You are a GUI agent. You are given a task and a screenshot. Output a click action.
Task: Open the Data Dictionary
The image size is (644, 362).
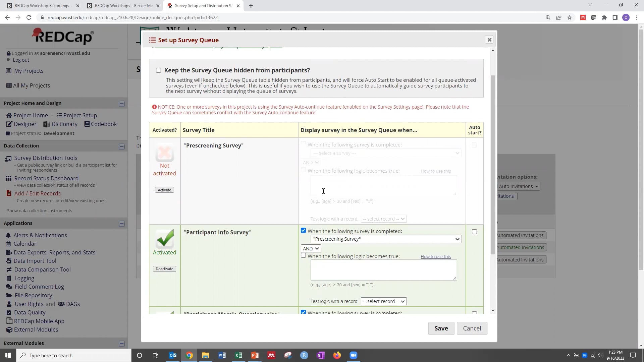click(64, 124)
